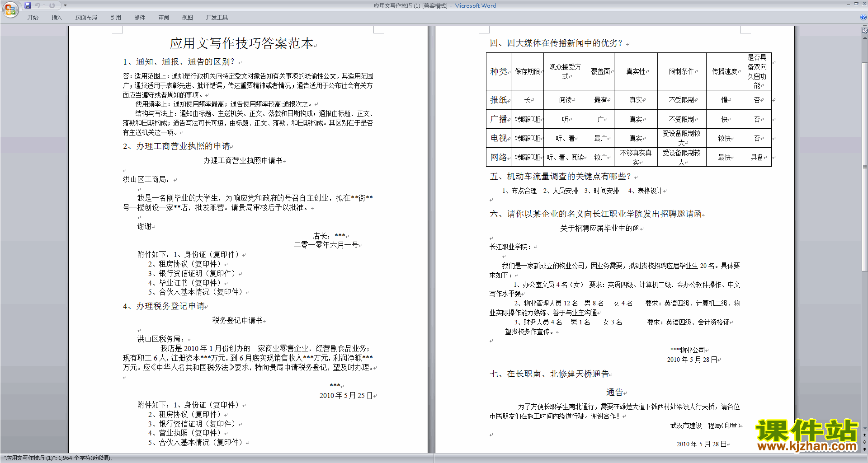Image resolution: width=868 pixels, height=463 pixels.
Task: Click the table header cell 保存期限
Action: [527, 71]
